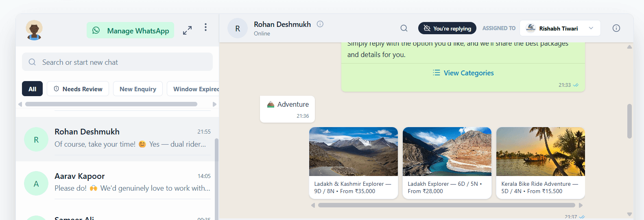
Task: Select the Needs Review filter tab
Action: coord(78,89)
